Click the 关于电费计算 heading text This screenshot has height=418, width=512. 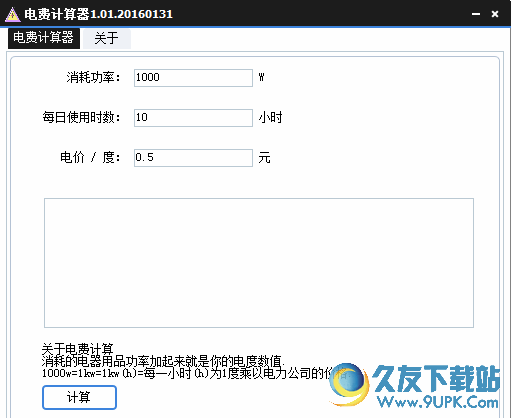[78, 349]
